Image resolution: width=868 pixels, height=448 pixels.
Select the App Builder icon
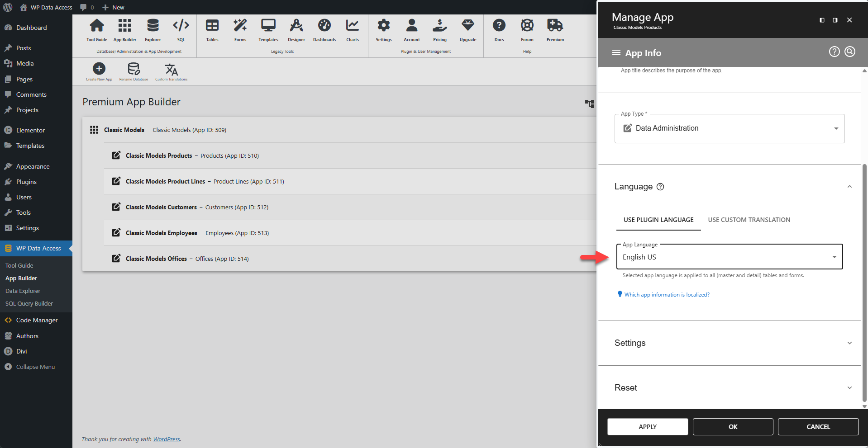coord(124,29)
